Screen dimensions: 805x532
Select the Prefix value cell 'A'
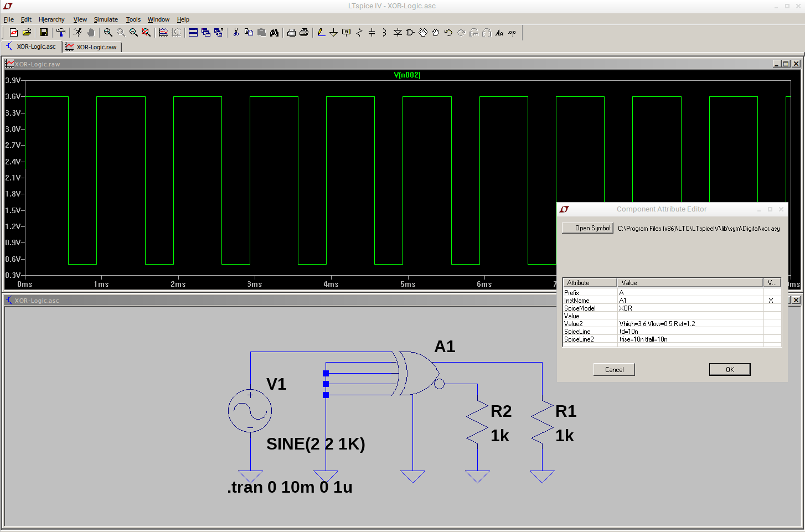[x=690, y=293]
